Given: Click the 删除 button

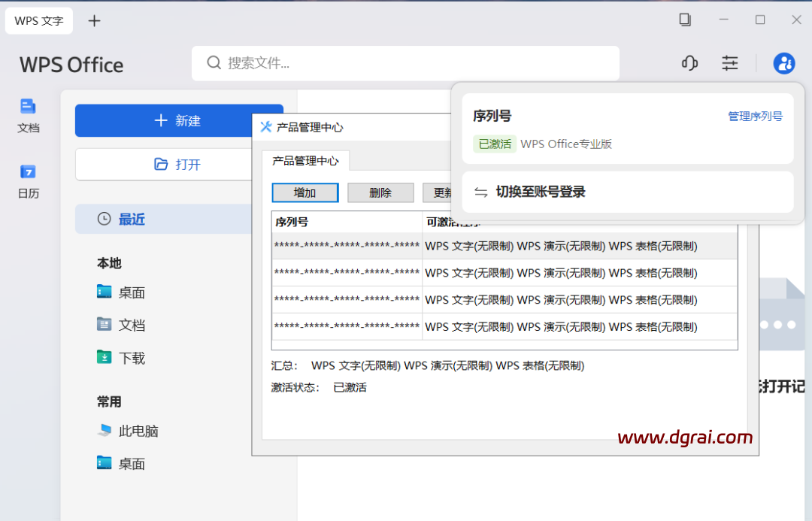Looking at the screenshot, I should click(x=380, y=192).
